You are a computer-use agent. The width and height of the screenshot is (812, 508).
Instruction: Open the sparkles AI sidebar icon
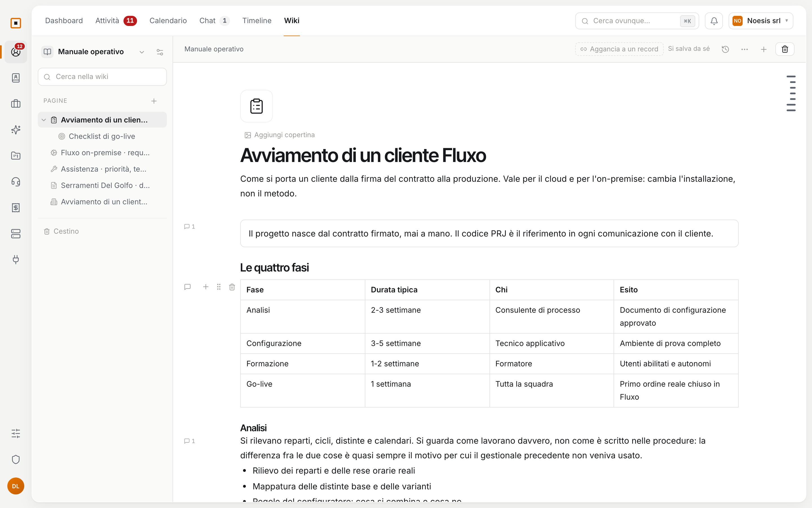click(16, 130)
